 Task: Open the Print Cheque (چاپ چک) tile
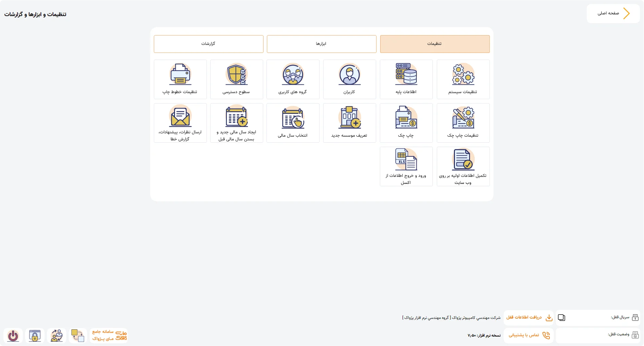click(406, 123)
